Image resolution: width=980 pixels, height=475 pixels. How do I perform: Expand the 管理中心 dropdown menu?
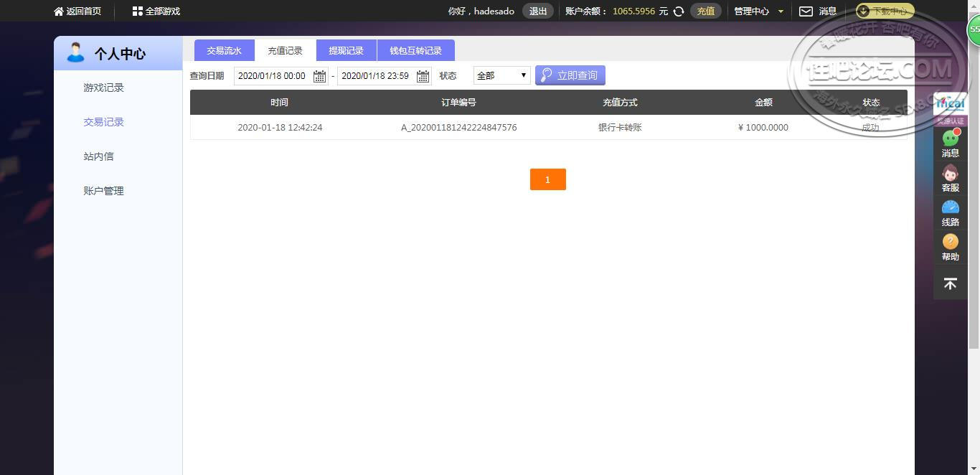click(759, 11)
